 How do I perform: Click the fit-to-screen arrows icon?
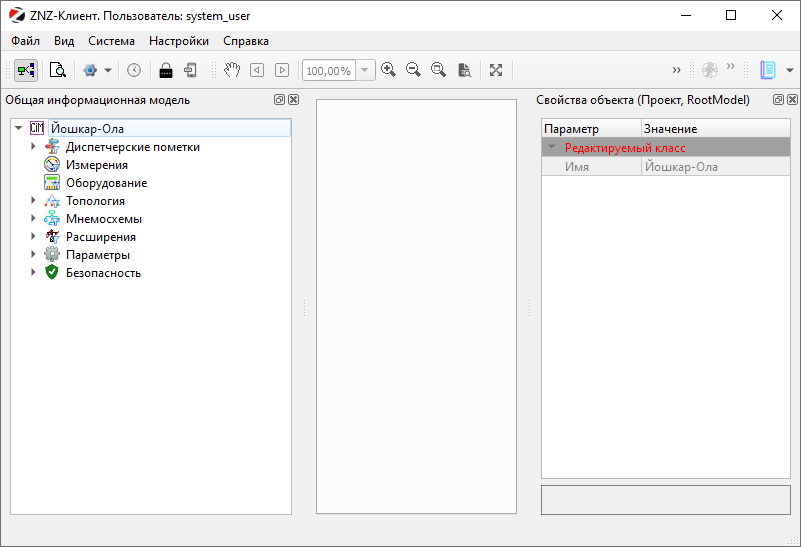point(496,70)
